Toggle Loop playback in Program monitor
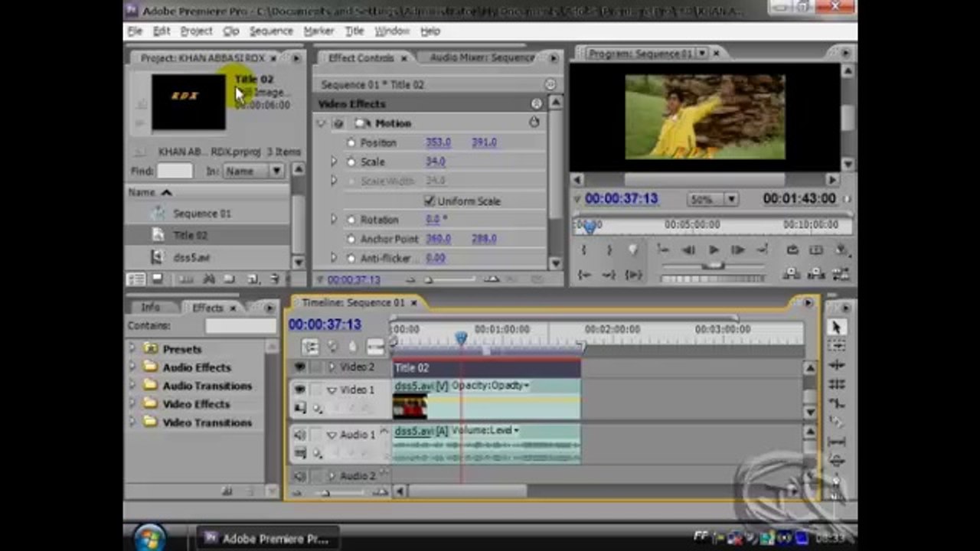The image size is (980, 551). tap(792, 249)
